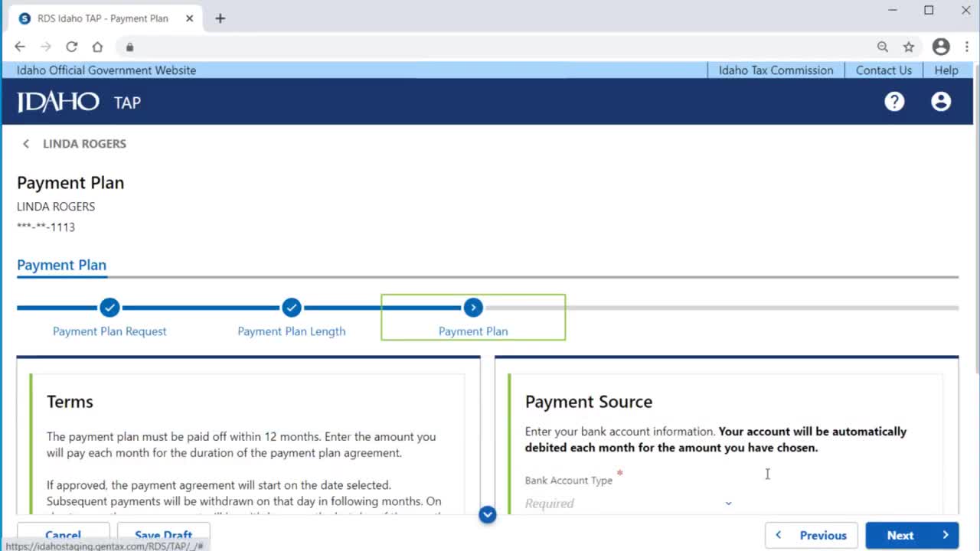Click the current Payment Plan step marker
Screen dimensions: 980x551
point(473,308)
